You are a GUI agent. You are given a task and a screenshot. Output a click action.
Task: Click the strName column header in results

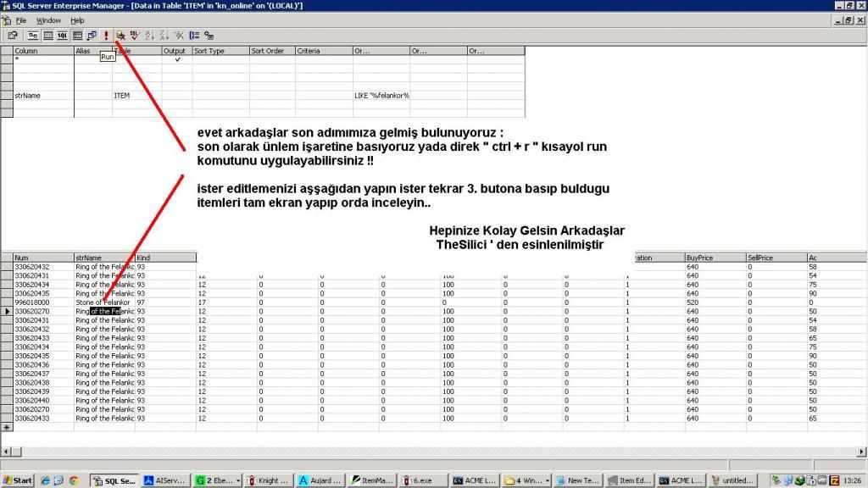pyautogui.click(x=103, y=258)
